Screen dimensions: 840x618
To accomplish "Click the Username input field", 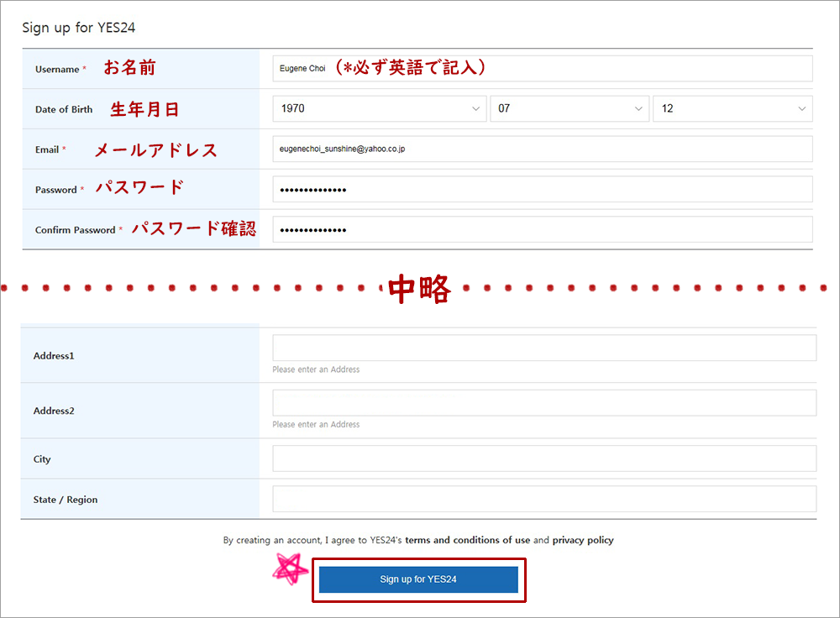I will [542, 69].
